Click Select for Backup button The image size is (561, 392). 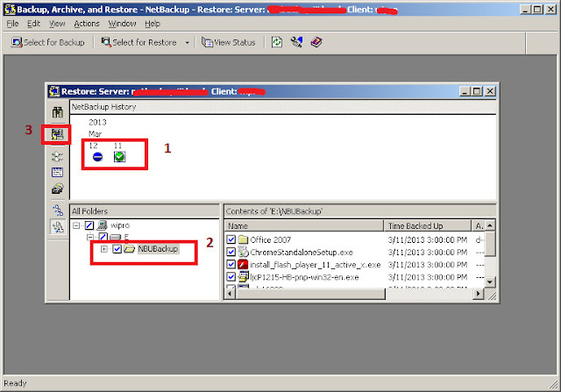click(48, 42)
